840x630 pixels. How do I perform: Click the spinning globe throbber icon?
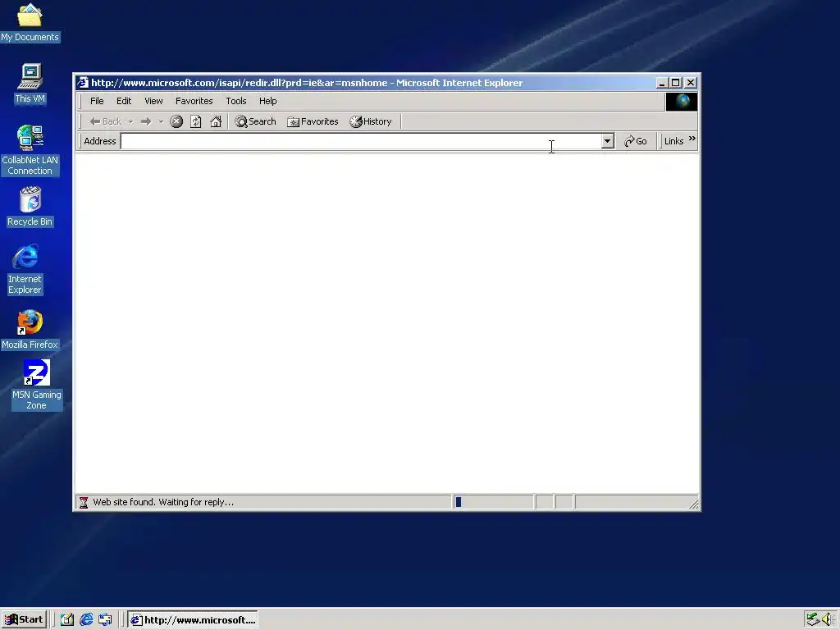point(682,101)
